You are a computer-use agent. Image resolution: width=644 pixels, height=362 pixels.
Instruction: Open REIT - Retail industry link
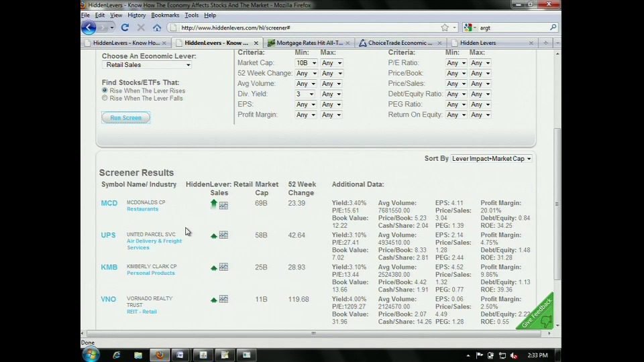[x=142, y=312]
